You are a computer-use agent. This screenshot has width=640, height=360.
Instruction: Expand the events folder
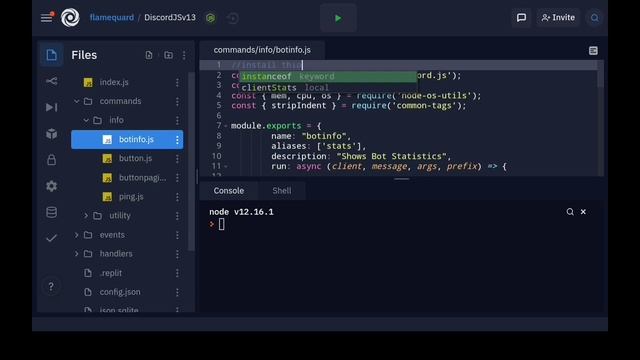point(76,235)
